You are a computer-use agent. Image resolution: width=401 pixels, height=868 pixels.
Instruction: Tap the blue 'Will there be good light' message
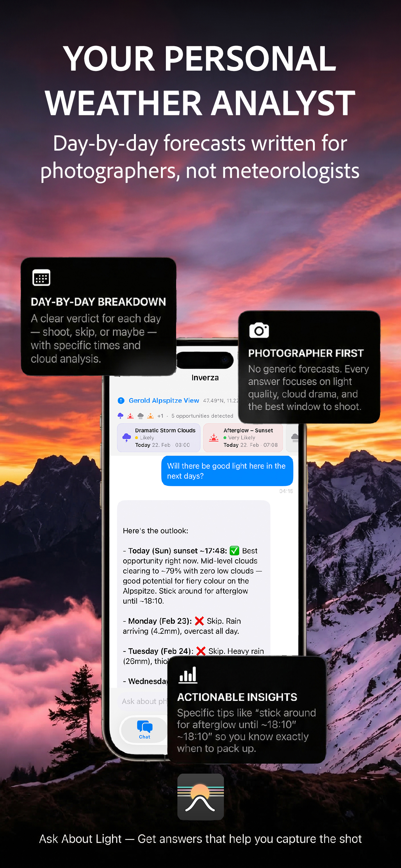click(227, 471)
